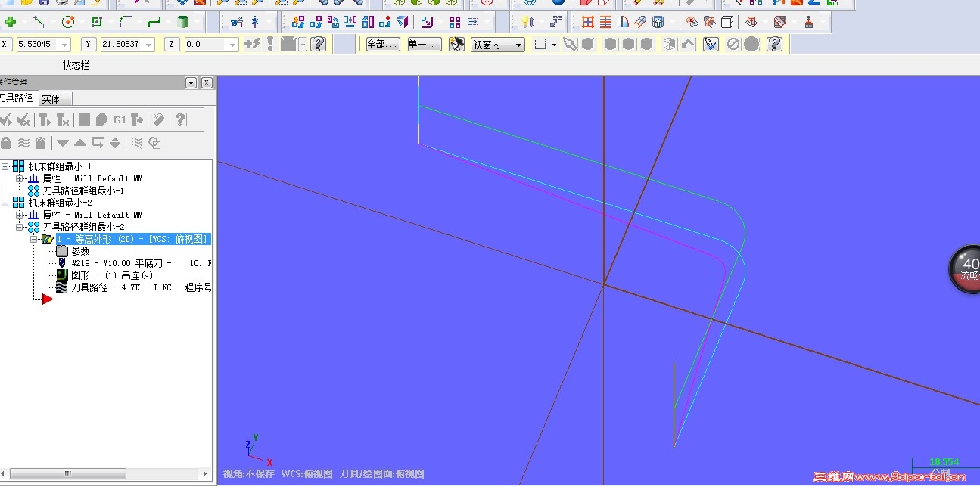Select operation 1 - 等高外形 (2D)

pos(133,239)
